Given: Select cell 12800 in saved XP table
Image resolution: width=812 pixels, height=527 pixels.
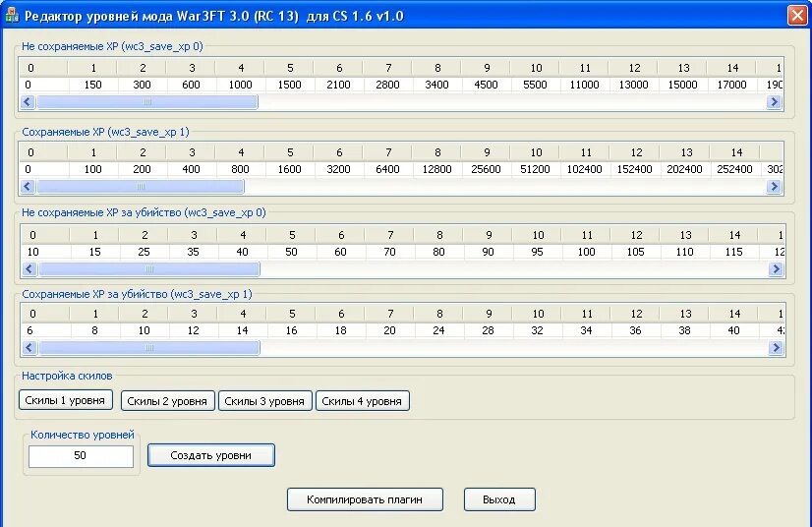Looking at the screenshot, I should coord(436,169).
